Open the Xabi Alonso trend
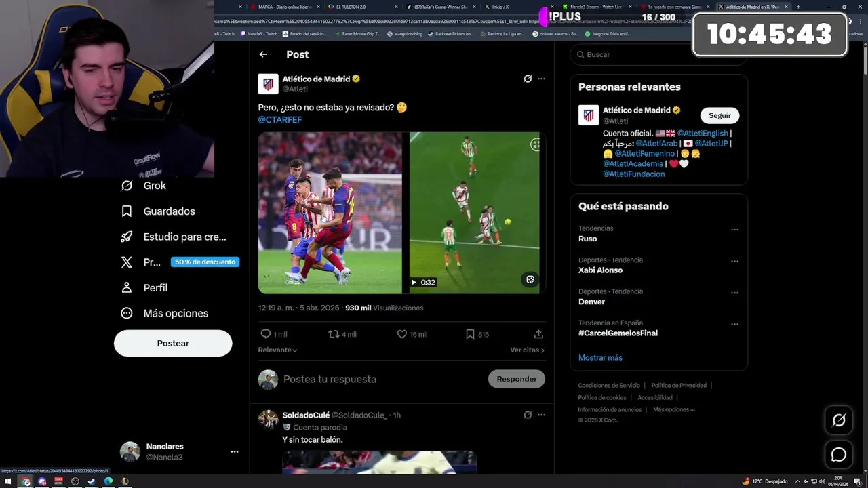This screenshot has height=488, width=868. (x=600, y=270)
